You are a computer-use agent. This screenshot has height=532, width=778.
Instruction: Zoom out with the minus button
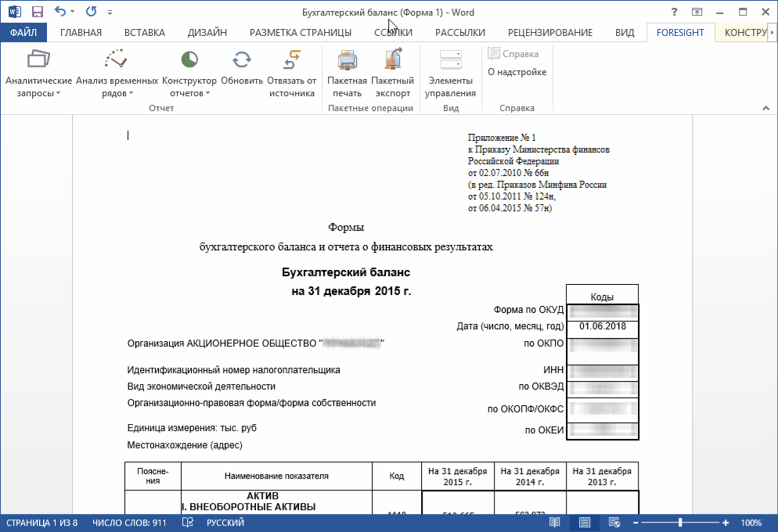pos(636,523)
